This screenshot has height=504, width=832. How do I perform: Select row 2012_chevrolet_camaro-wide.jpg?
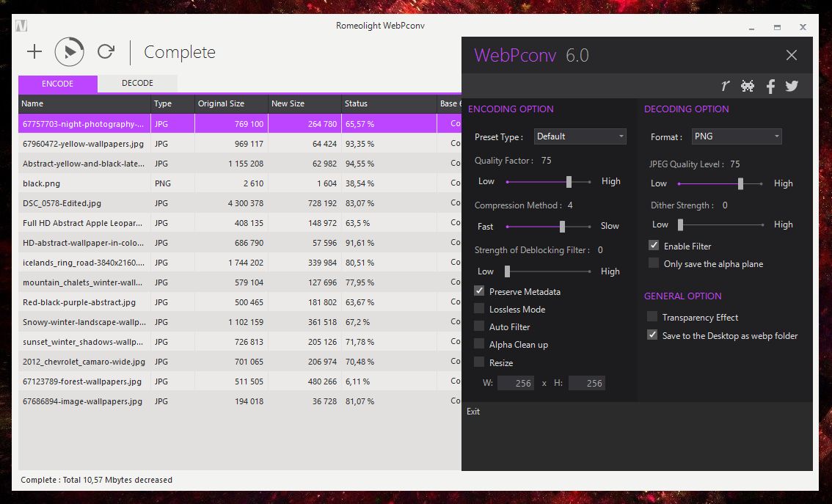[240, 361]
